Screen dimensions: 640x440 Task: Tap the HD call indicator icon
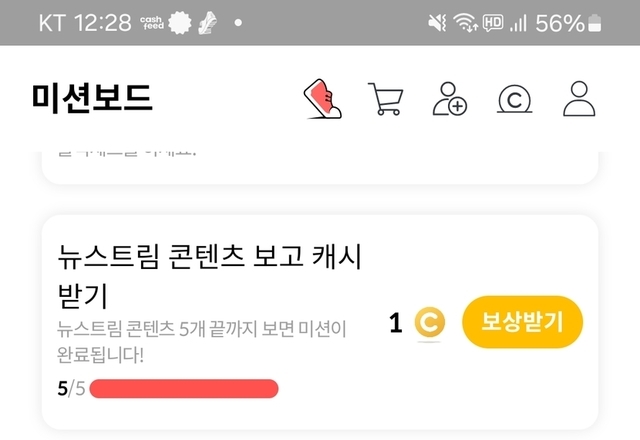tap(493, 22)
